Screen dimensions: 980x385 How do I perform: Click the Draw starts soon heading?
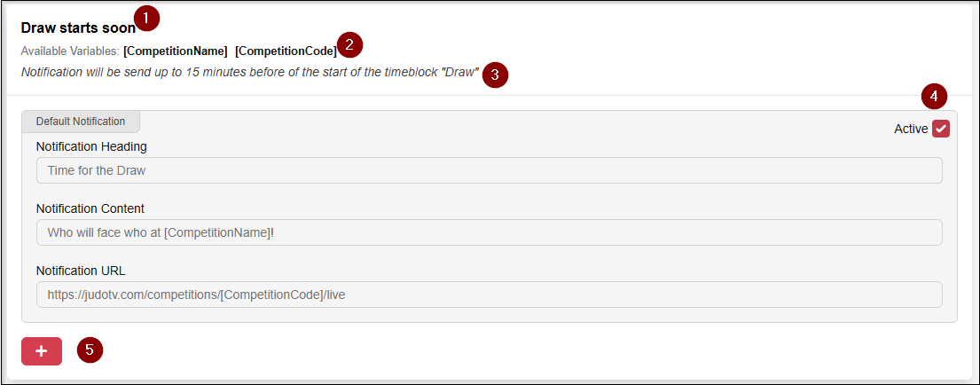pos(78,27)
